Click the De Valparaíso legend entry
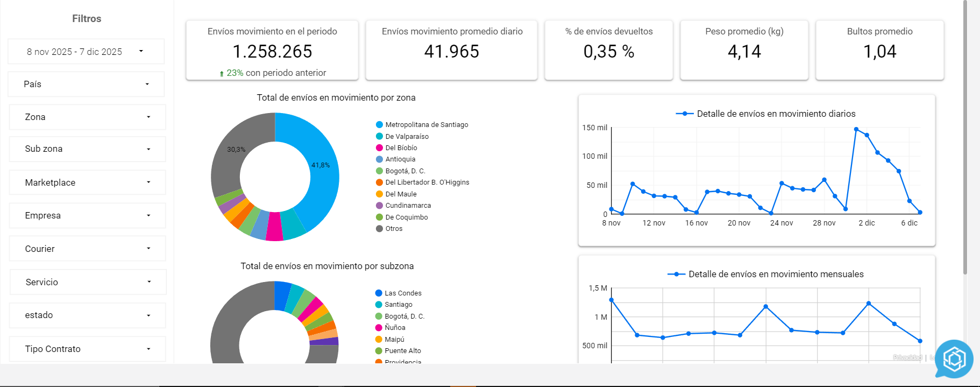Screen dimensions: 980x387 (407, 137)
